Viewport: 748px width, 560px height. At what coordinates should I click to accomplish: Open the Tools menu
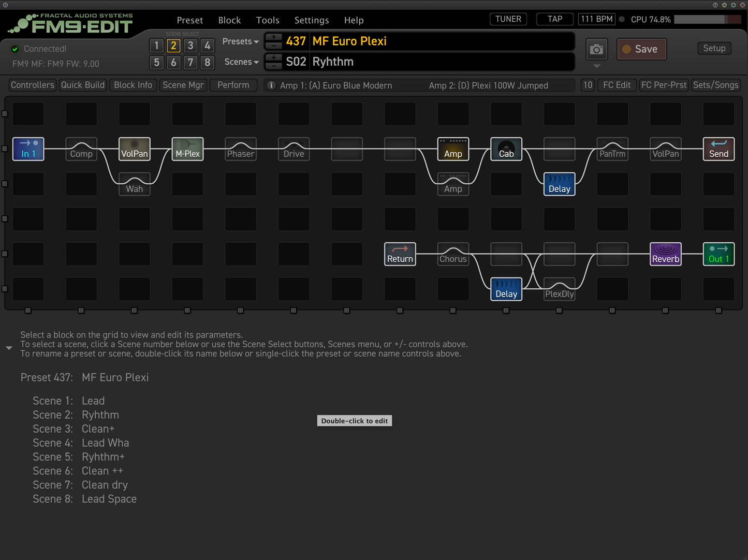pyautogui.click(x=268, y=20)
